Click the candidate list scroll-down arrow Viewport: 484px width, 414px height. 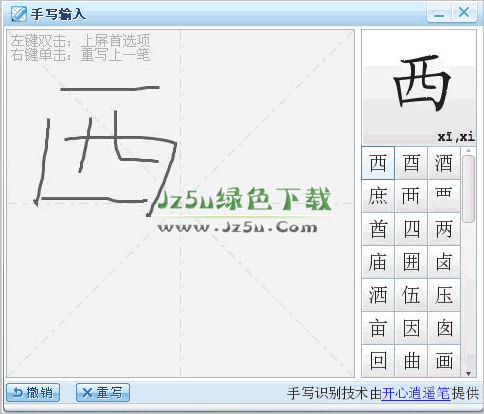pos(468,373)
